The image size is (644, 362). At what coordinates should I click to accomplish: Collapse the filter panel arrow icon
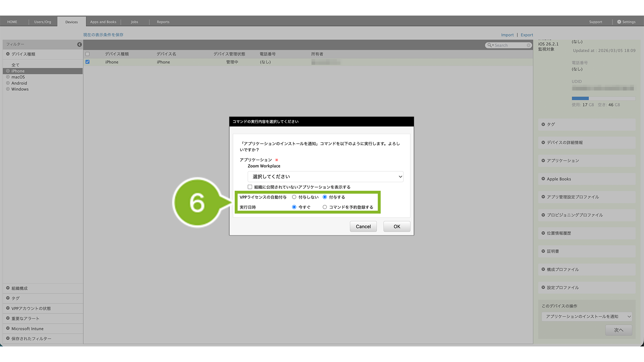click(x=79, y=45)
